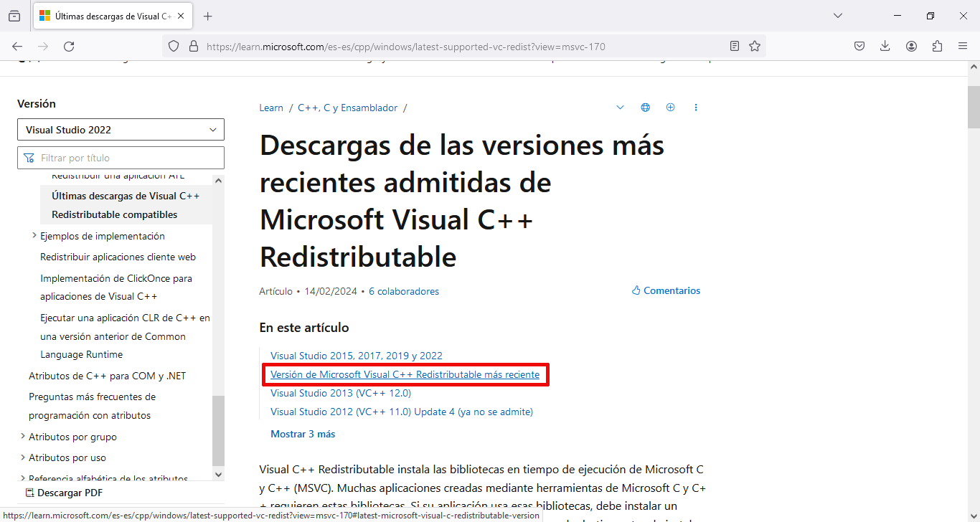This screenshot has height=522, width=980.
Task: Close the Últimas descargas de Visual C++ tab
Action: pos(182,16)
